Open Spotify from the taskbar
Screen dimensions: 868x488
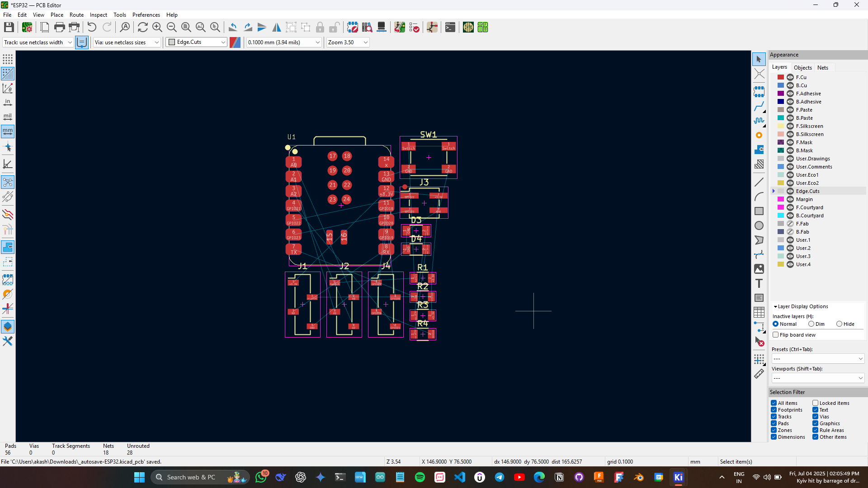point(420,477)
